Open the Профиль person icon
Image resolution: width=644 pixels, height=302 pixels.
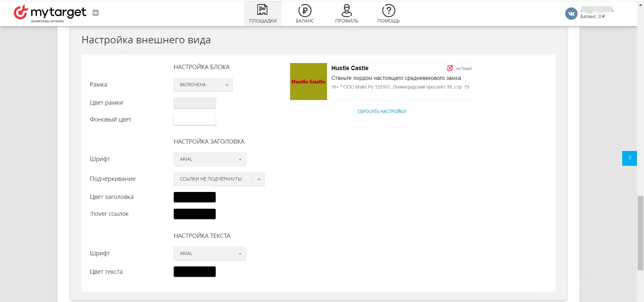[346, 10]
